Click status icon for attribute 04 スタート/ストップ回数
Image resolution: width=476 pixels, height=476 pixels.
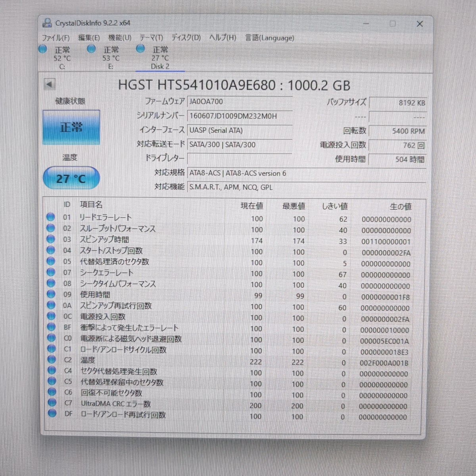pyautogui.click(x=51, y=250)
